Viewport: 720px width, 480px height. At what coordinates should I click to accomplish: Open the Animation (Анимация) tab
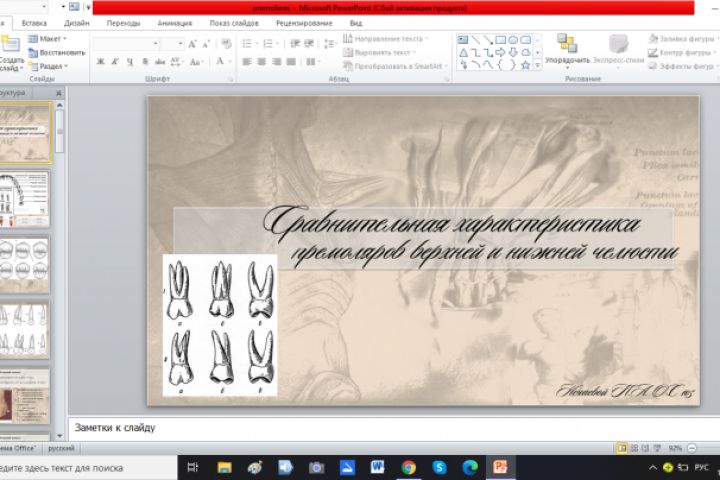pos(174,23)
